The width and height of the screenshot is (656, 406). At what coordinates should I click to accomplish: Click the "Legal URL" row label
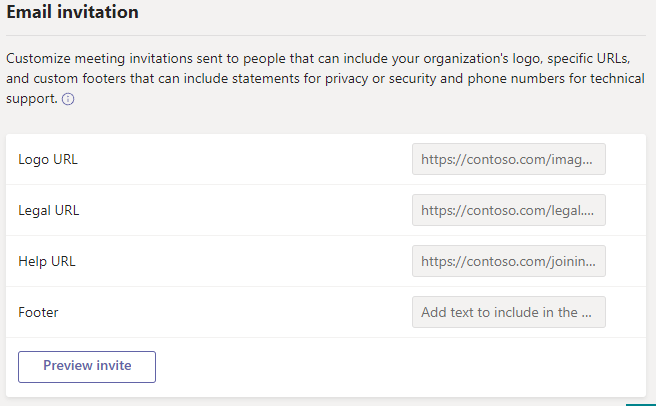click(49, 211)
